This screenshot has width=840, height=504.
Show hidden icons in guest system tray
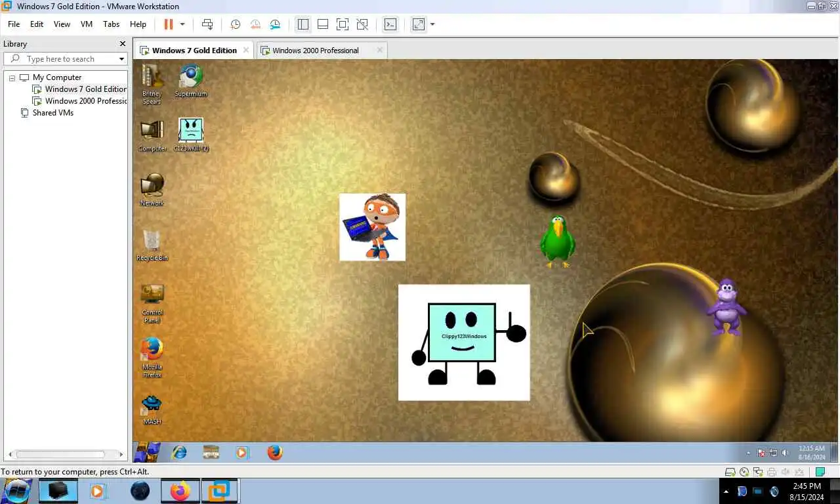click(749, 453)
